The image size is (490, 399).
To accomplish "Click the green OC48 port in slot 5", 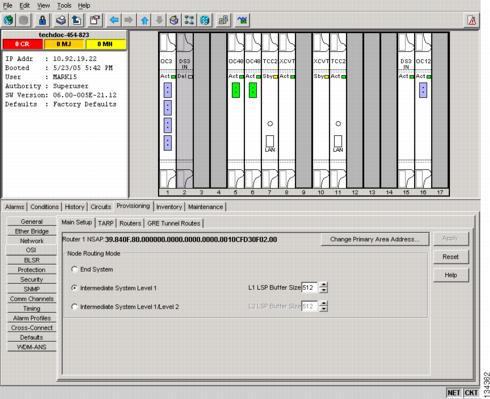I will pyautogui.click(x=236, y=90).
